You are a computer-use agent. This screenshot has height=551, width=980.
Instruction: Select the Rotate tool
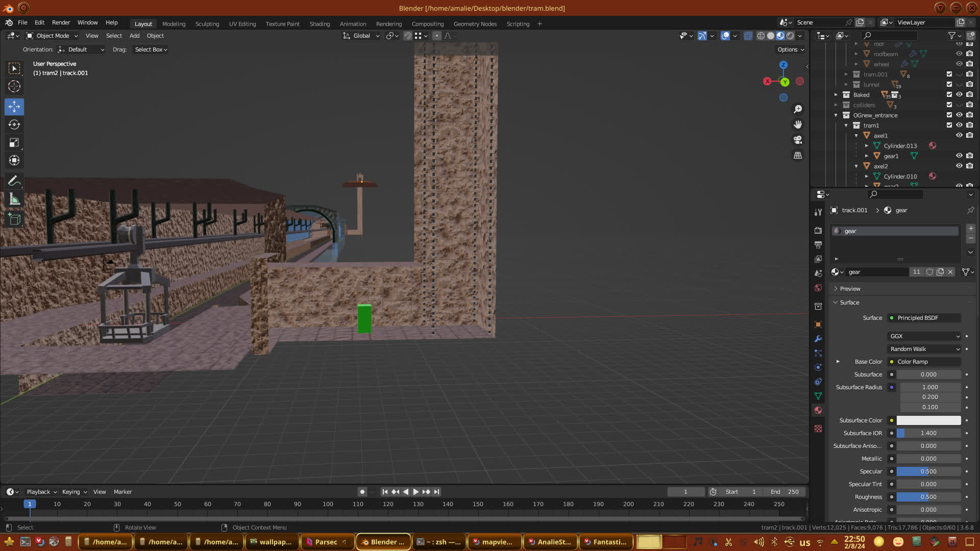click(14, 125)
